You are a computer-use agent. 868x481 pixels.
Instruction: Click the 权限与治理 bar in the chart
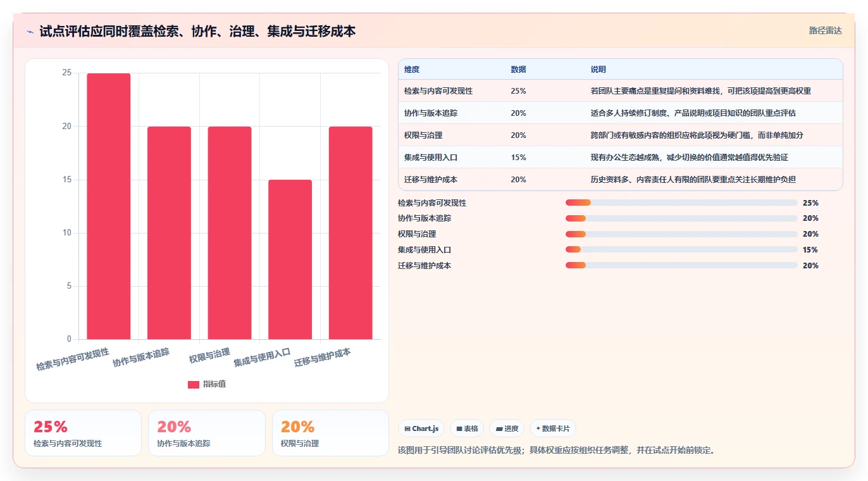(230, 233)
